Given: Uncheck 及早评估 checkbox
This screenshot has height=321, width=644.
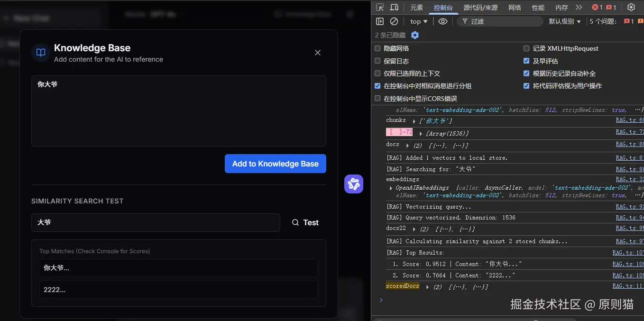Looking at the screenshot, I should tap(526, 61).
